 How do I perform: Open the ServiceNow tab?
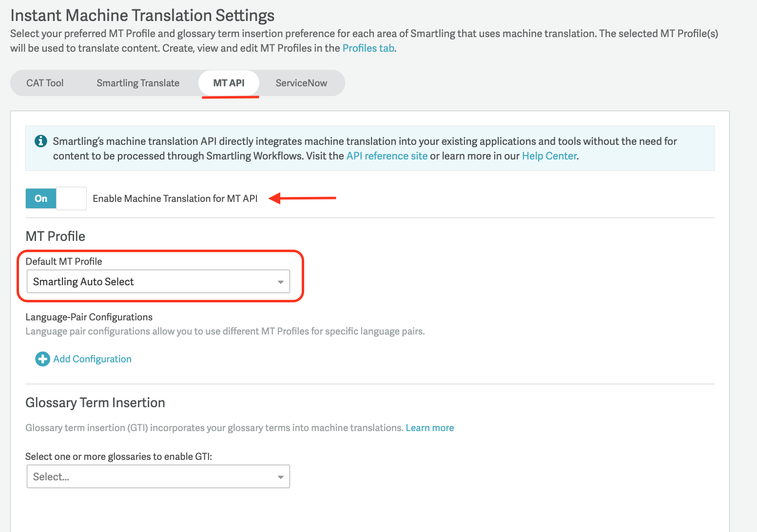click(301, 83)
